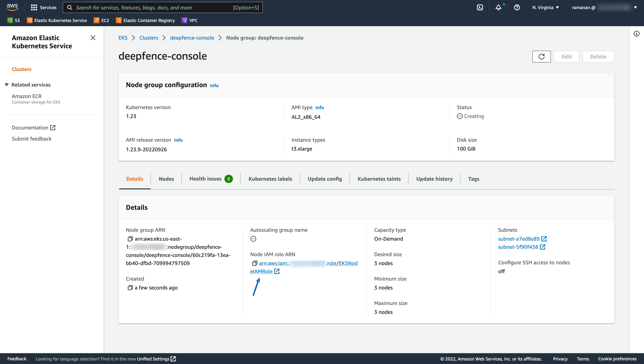Open Elastic Container Registry shortcut
The image size is (644, 364).
click(x=145, y=21)
